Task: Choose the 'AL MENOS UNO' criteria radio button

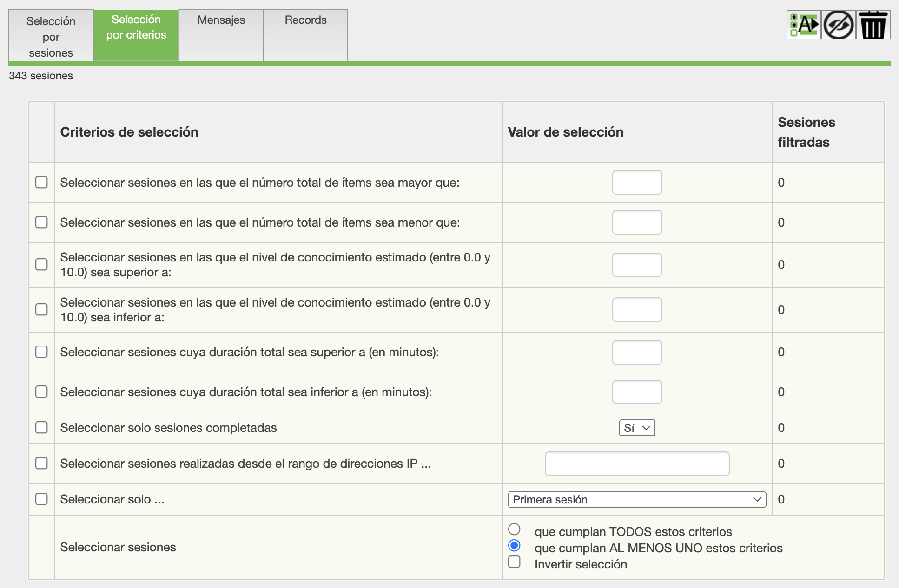Action: coord(514,545)
